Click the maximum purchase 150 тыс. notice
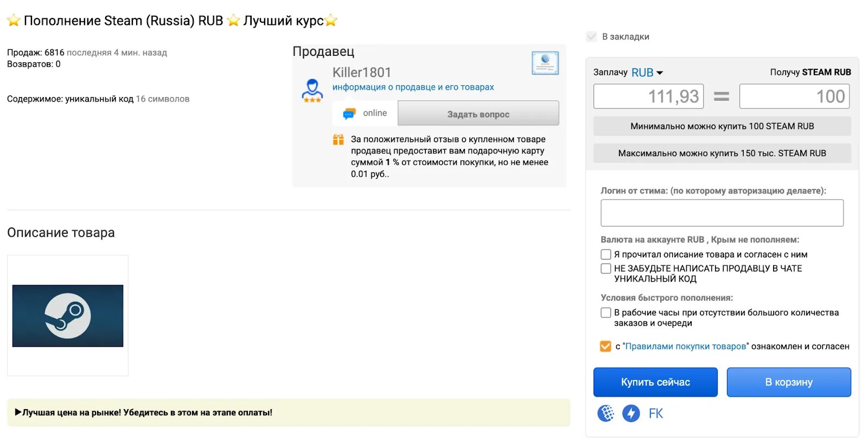868x446 pixels. pyautogui.click(x=722, y=153)
